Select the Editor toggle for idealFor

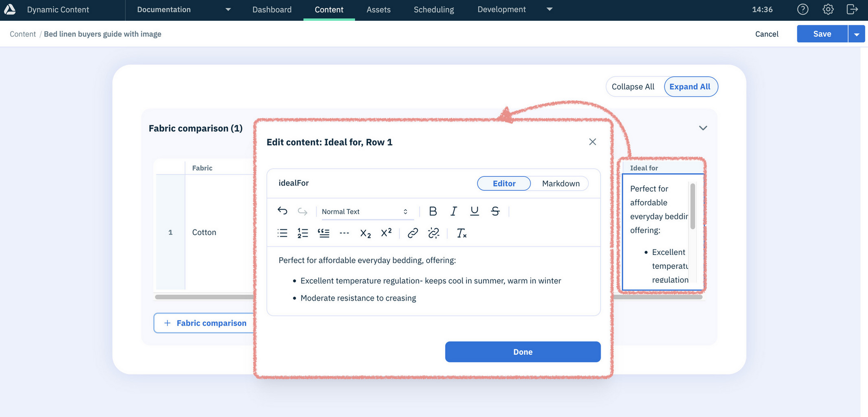(503, 183)
